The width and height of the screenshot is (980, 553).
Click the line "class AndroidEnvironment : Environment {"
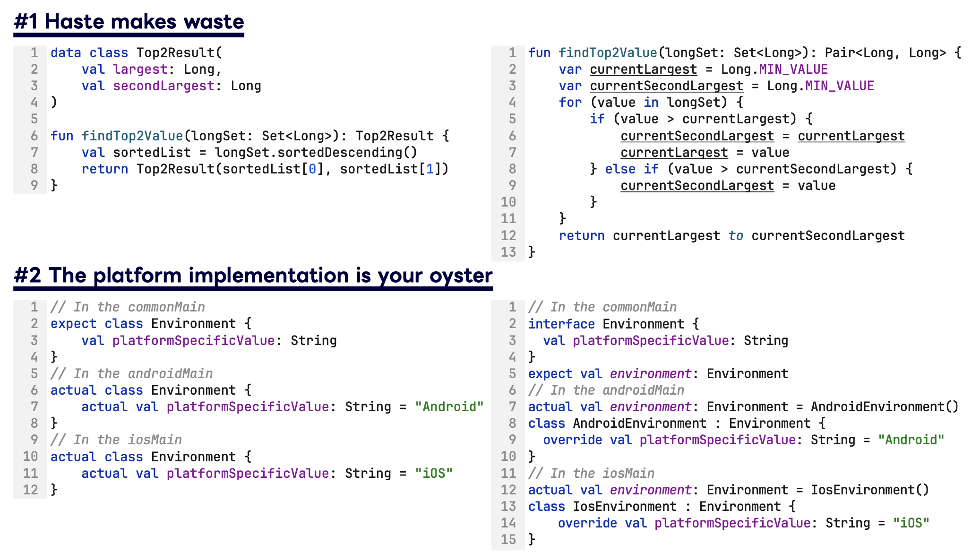pos(677,423)
